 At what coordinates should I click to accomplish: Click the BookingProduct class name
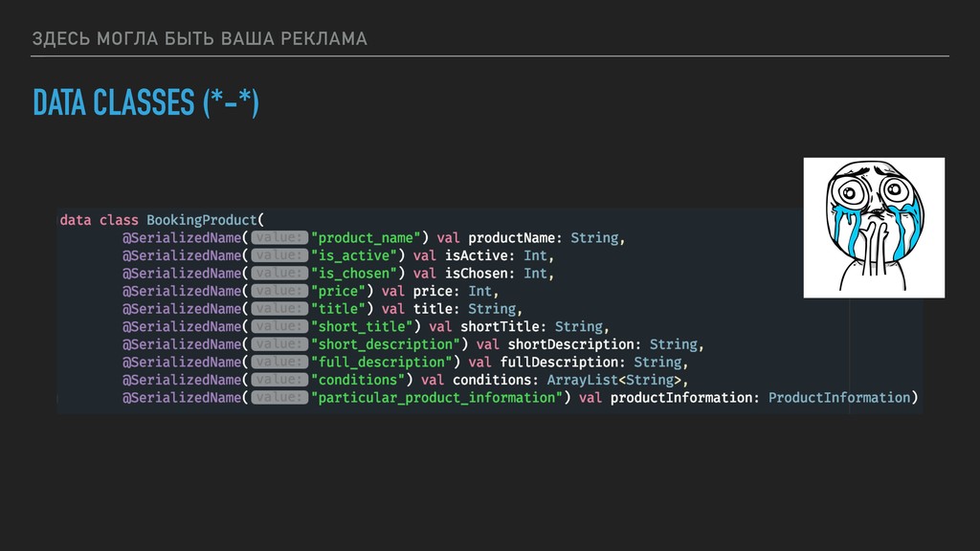coord(202,219)
